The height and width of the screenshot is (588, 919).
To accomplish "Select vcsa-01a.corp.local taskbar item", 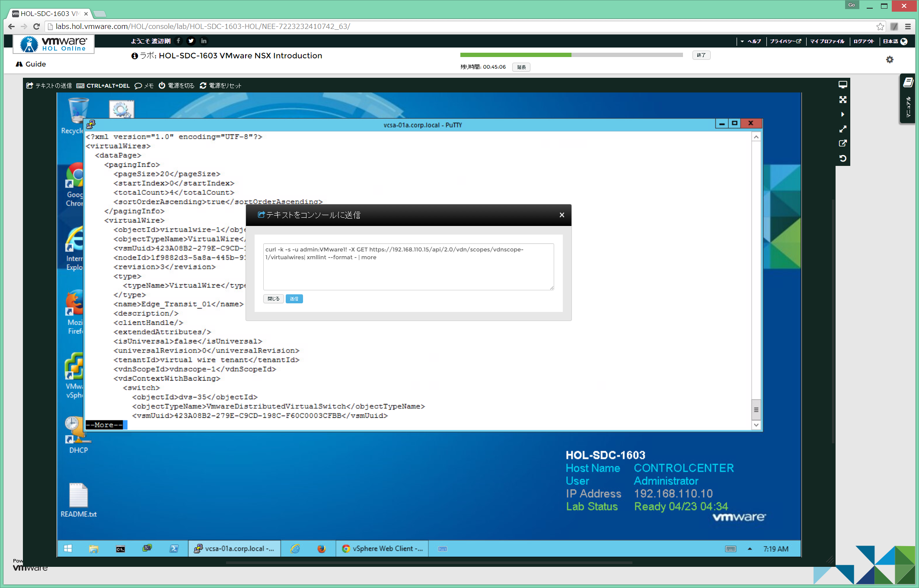I will pyautogui.click(x=234, y=549).
